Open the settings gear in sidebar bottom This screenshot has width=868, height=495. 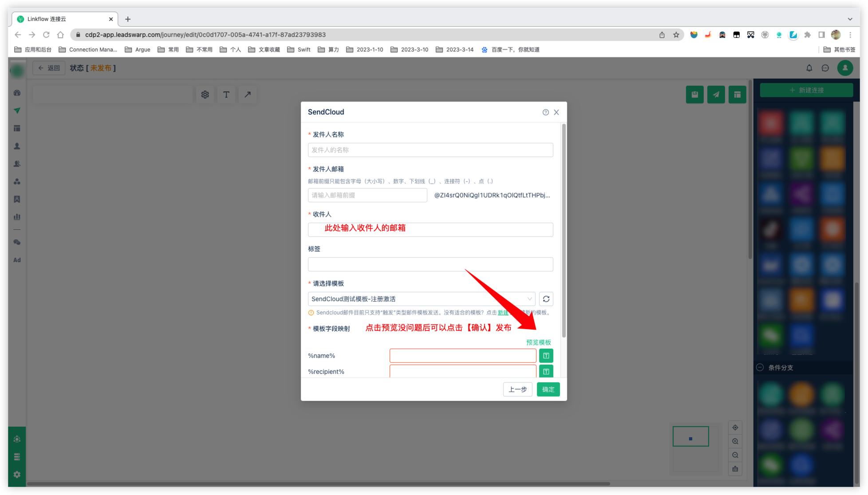point(17,475)
